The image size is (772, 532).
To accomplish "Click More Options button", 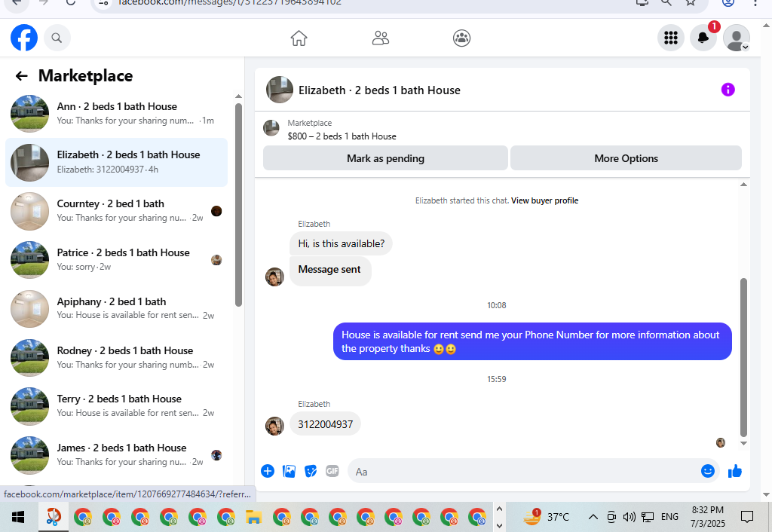I will [626, 158].
